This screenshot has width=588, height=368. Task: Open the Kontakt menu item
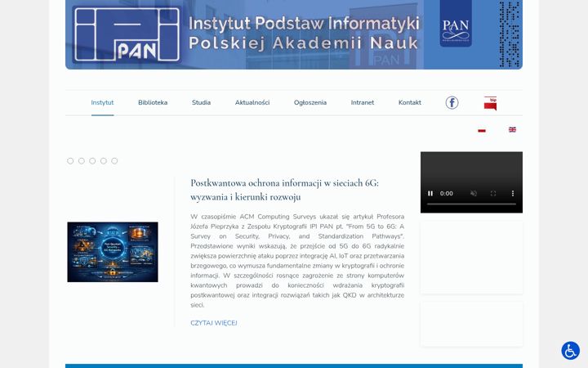coord(409,102)
